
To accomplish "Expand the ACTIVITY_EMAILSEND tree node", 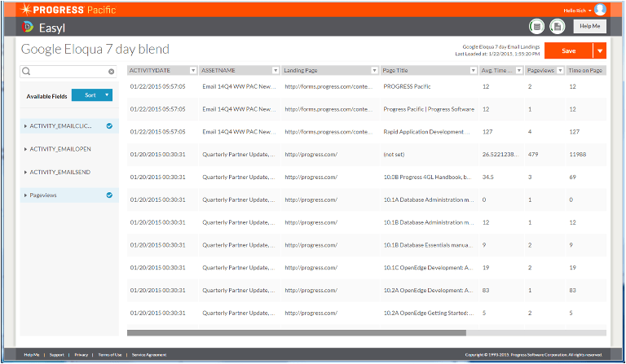I will tap(26, 172).
